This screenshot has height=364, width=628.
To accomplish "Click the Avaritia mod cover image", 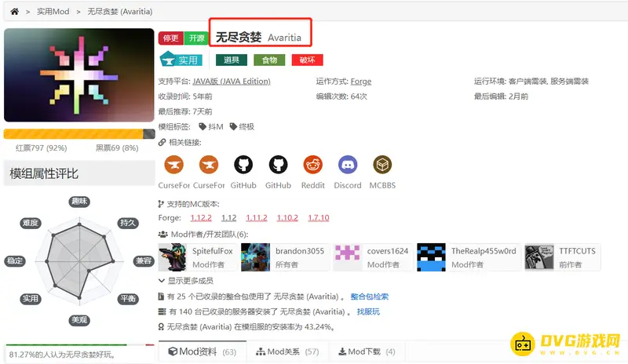I will 78,75.
